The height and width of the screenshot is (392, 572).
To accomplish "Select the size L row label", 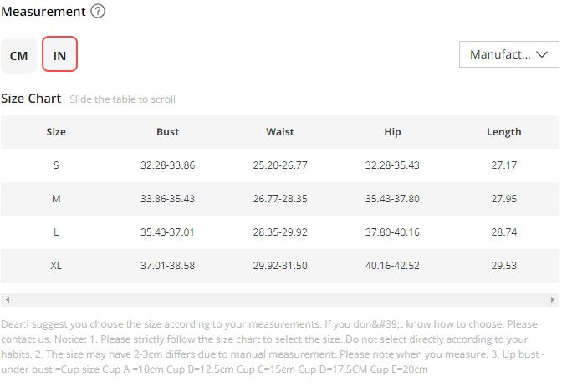I will click(56, 232).
